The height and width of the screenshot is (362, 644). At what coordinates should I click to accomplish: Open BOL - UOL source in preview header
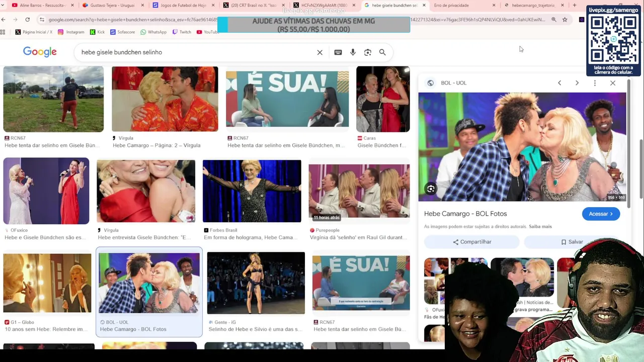(447, 83)
